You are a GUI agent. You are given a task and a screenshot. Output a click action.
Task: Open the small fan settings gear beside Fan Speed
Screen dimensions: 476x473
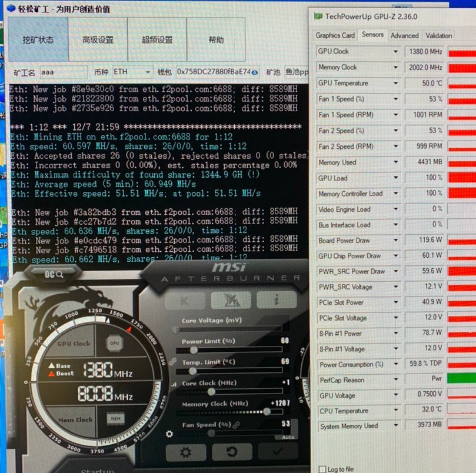(x=169, y=434)
